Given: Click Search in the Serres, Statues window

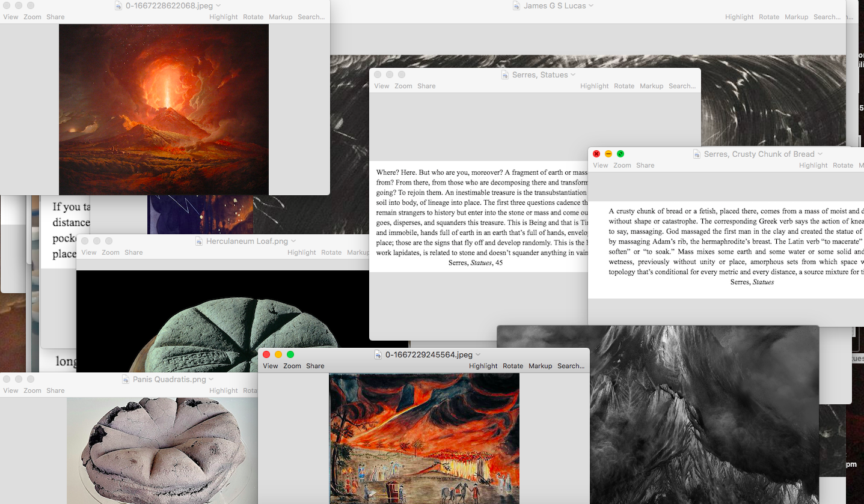Looking at the screenshot, I should [x=682, y=86].
